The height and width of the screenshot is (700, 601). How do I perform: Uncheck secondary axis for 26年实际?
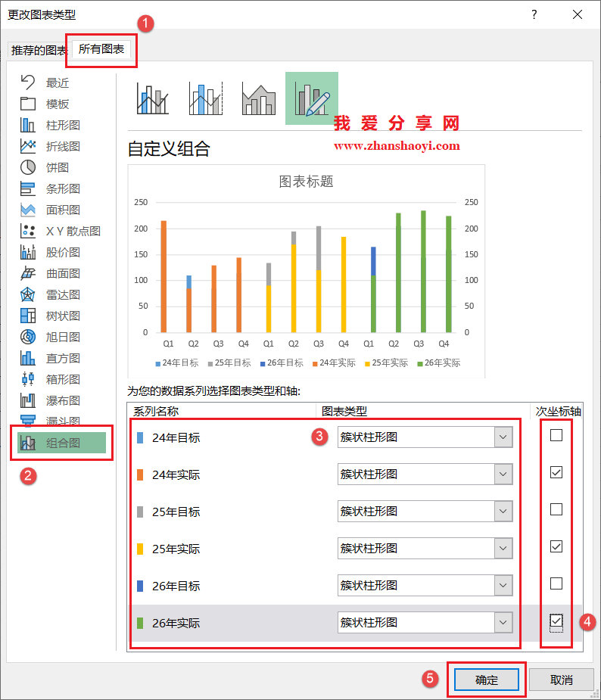556,621
